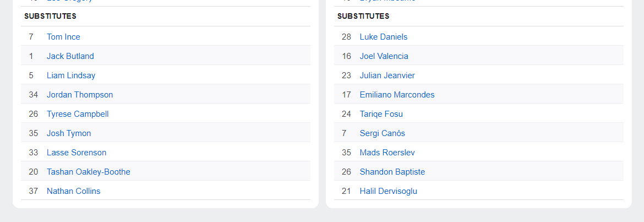
Task: Click the Halil Dervisoglu link
Action: [x=388, y=191]
